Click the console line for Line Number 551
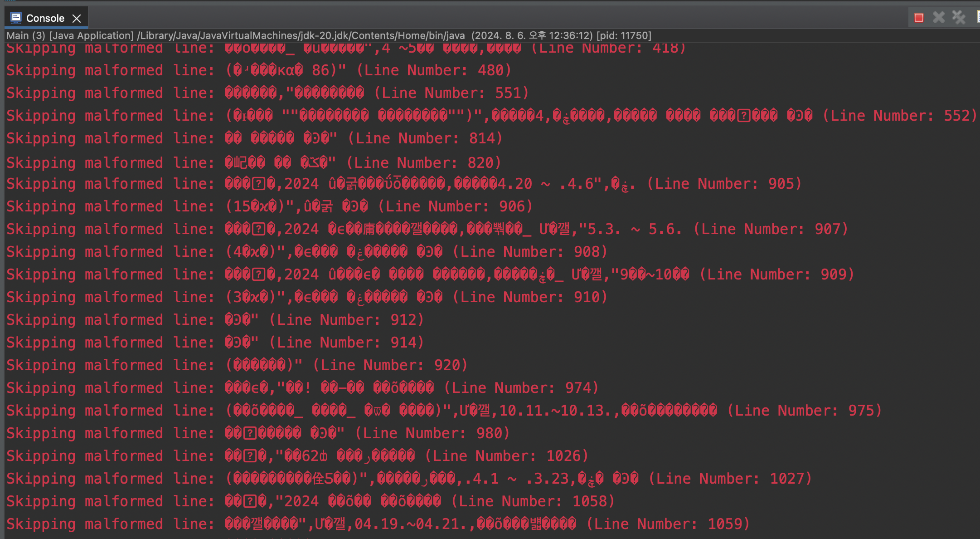Screen dimensions: 980x539 click(267, 93)
